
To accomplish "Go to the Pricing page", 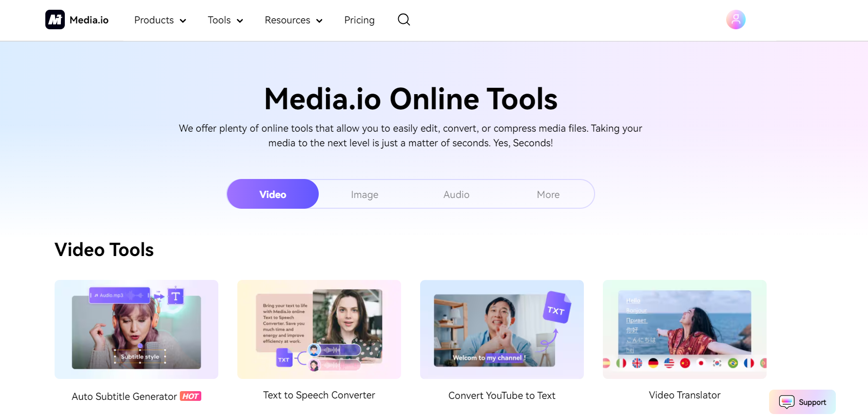I will pos(359,20).
